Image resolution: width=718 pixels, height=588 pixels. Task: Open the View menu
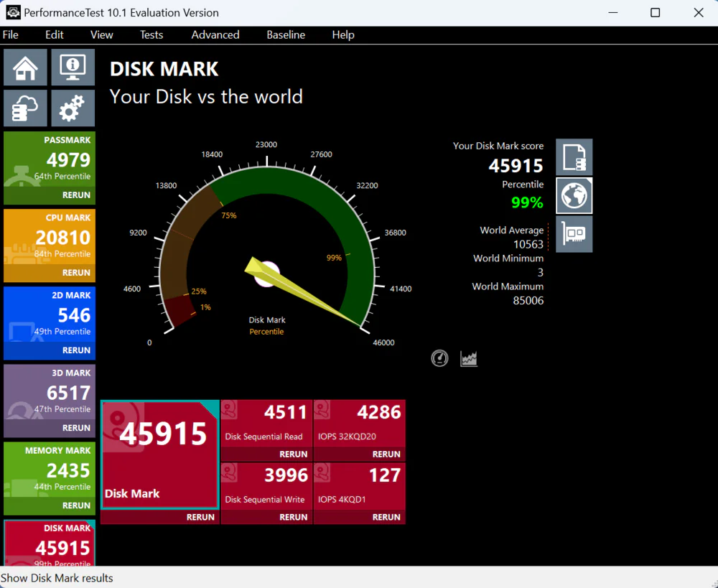tap(102, 34)
